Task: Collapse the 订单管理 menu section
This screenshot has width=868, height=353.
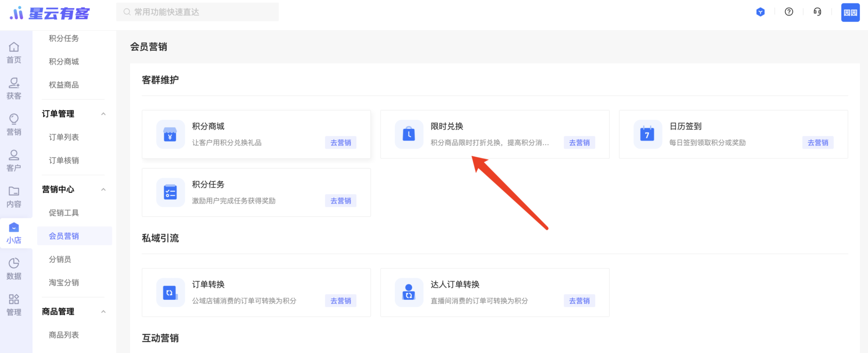Action: tap(103, 114)
